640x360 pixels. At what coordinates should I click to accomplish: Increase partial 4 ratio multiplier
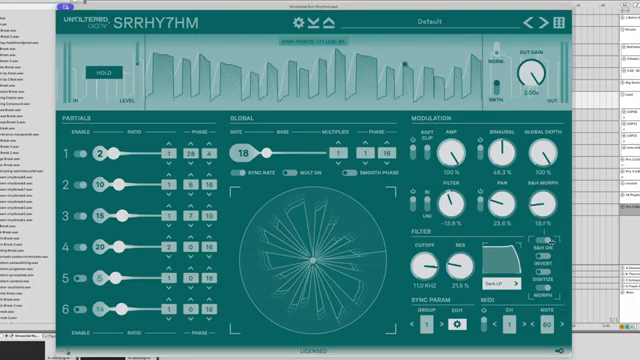click(169, 237)
